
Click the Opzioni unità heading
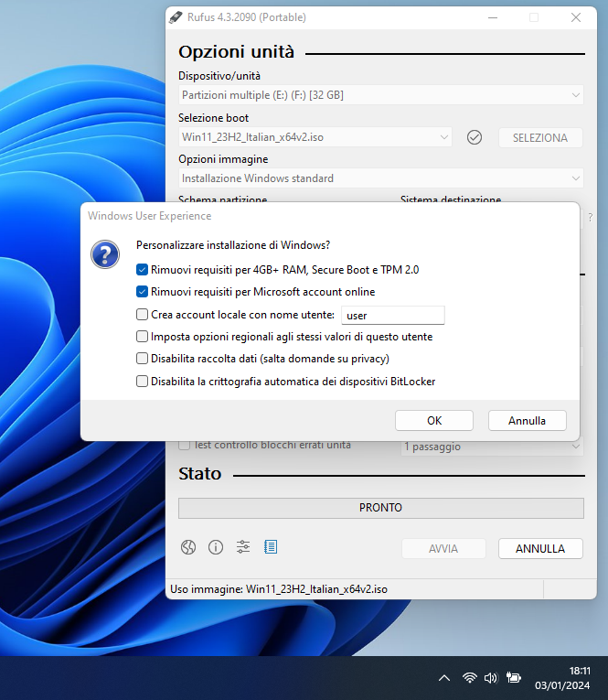click(x=237, y=52)
